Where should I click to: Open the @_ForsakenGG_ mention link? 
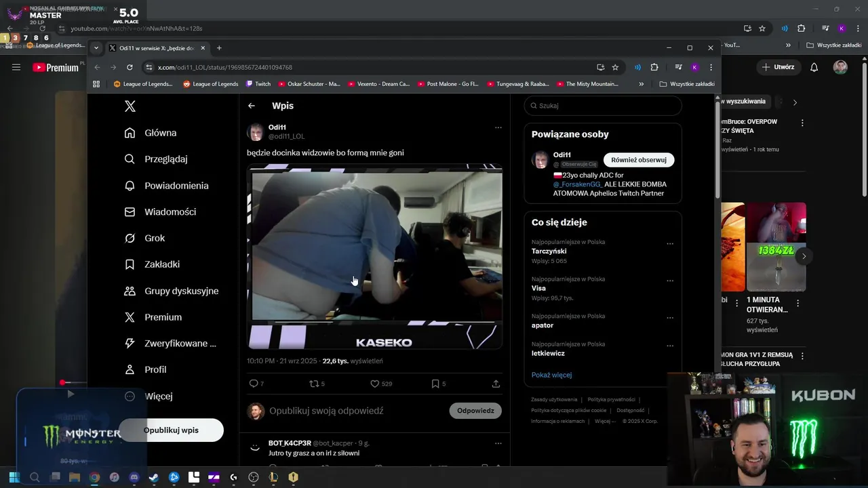click(577, 184)
